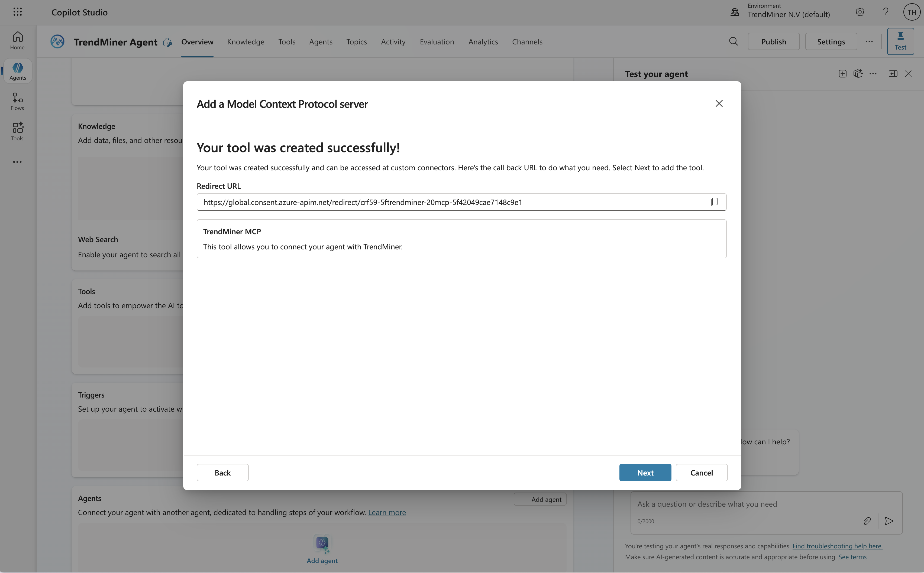
Task: Copy the Redirect URL to clipboard
Action: (714, 202)
